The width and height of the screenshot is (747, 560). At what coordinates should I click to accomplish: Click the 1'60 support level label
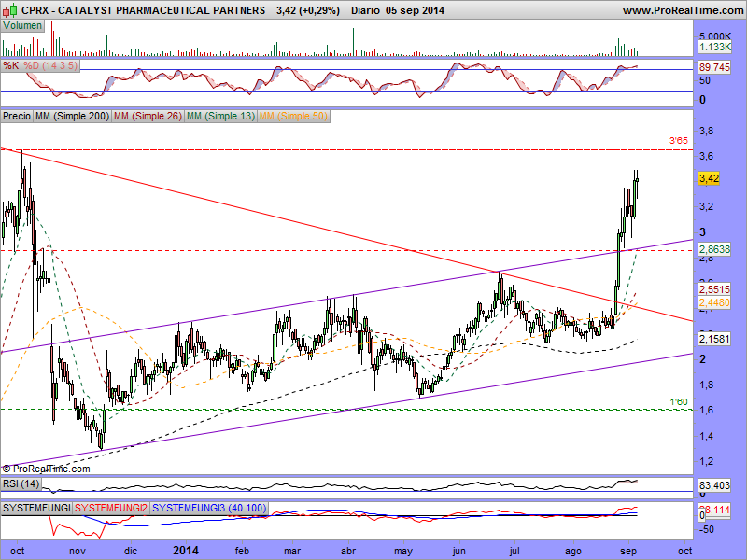679,402
